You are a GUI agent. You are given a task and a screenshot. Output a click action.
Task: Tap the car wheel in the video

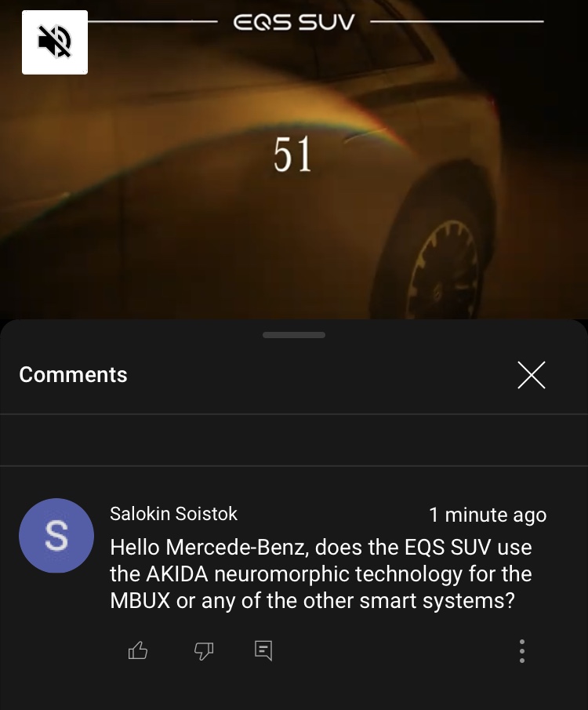pos(441,268)
